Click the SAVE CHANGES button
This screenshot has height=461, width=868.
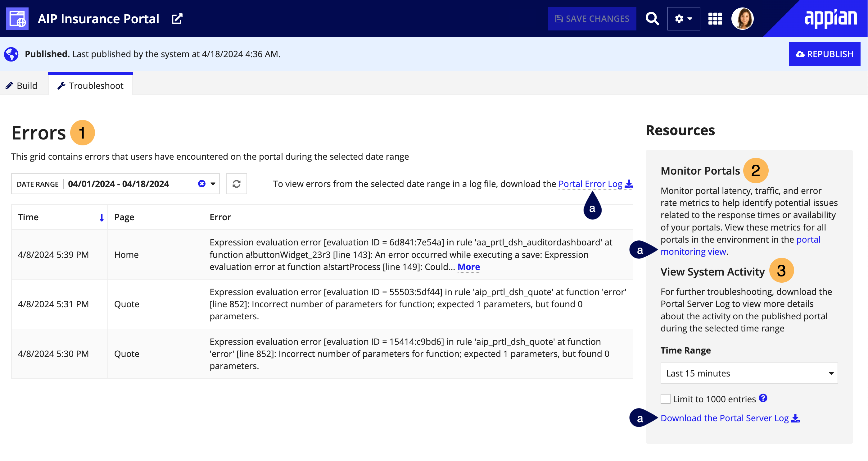[592, 18]
